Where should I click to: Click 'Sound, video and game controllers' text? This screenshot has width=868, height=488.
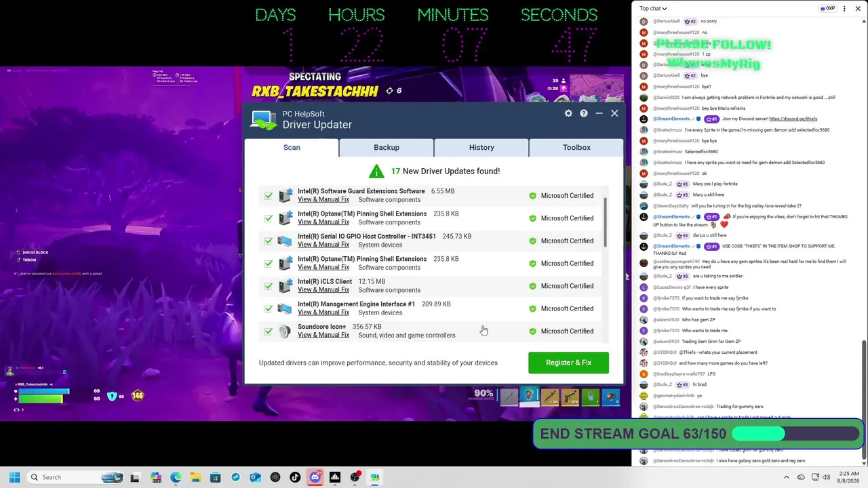pos(407,335)
